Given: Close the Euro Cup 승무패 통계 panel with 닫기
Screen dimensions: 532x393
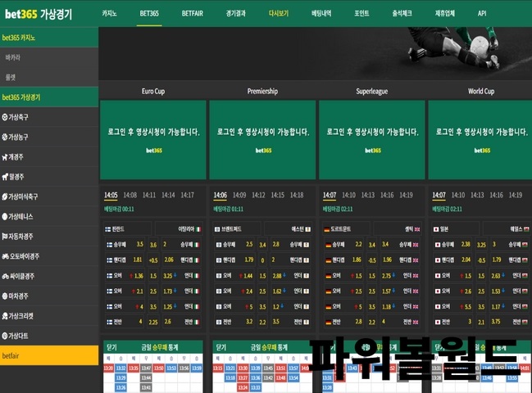Looking at the screenshot, I should [111, 347].
